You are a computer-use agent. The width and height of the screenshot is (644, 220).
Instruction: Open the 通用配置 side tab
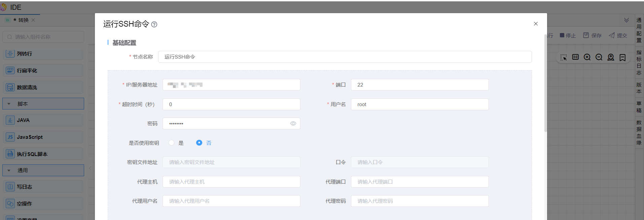[639, 30]
